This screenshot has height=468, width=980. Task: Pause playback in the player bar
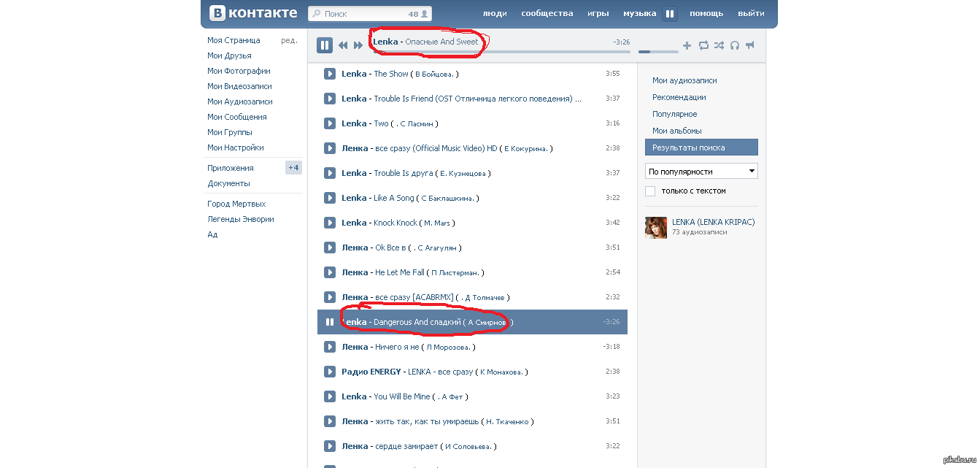[325, 45]
